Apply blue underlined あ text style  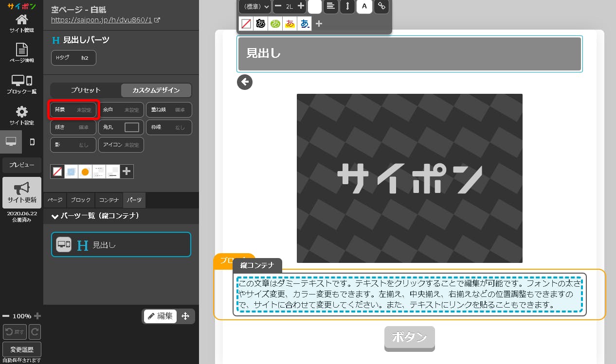(x=305, y=23)
